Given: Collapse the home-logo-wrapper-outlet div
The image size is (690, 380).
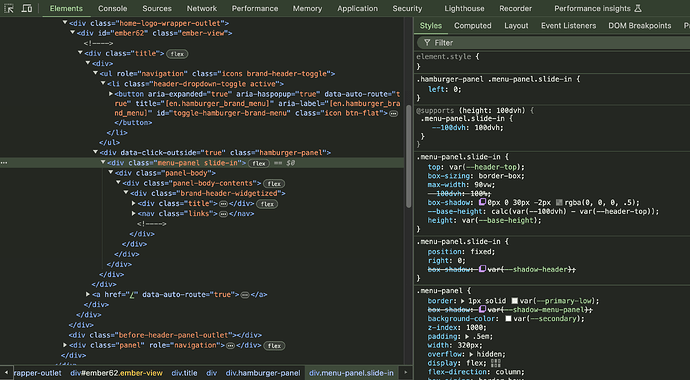Looking at the screenshot, I should 65,22.
